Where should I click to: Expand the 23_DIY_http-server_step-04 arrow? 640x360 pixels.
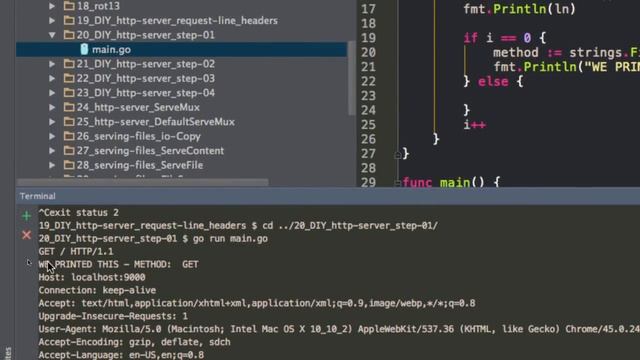coord(52,93)
